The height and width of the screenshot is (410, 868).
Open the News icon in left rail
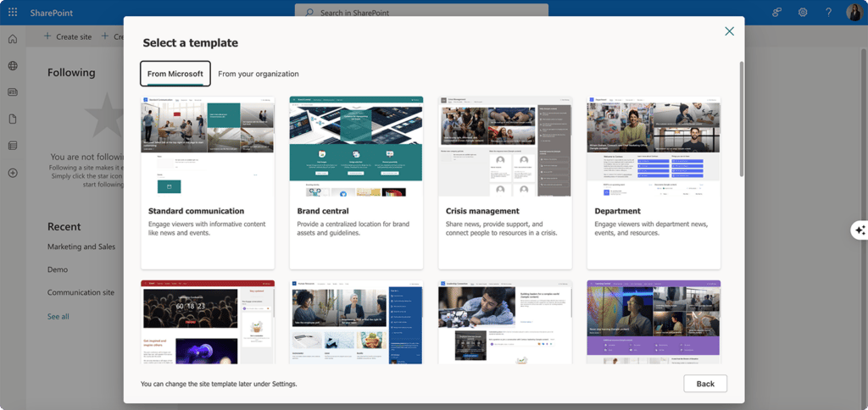click(12, 92)
